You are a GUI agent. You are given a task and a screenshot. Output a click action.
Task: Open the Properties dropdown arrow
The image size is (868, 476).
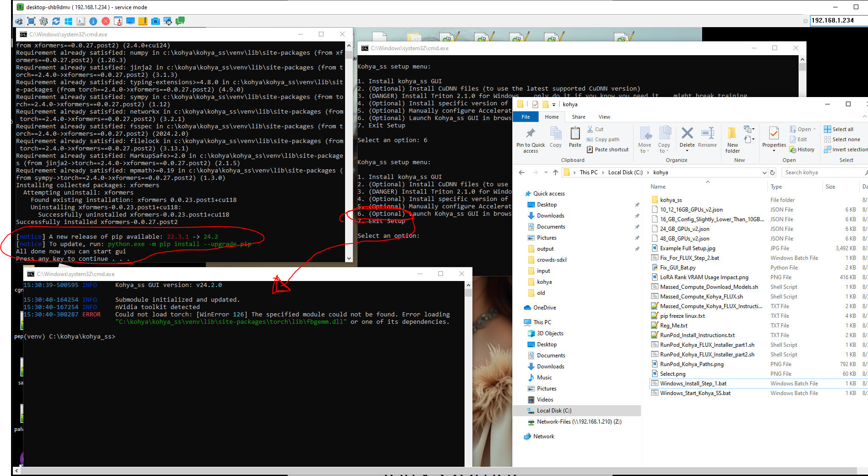[x=774, y=151]
